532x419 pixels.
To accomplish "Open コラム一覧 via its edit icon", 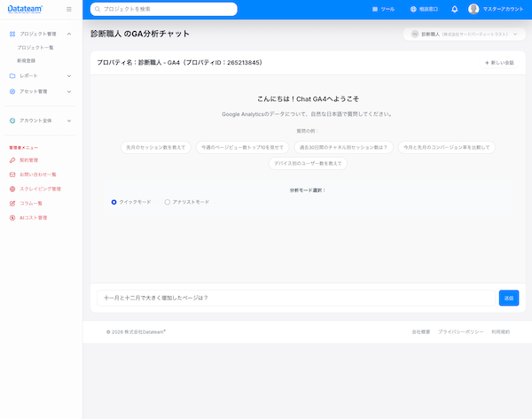I will click(x=12, y=204).
